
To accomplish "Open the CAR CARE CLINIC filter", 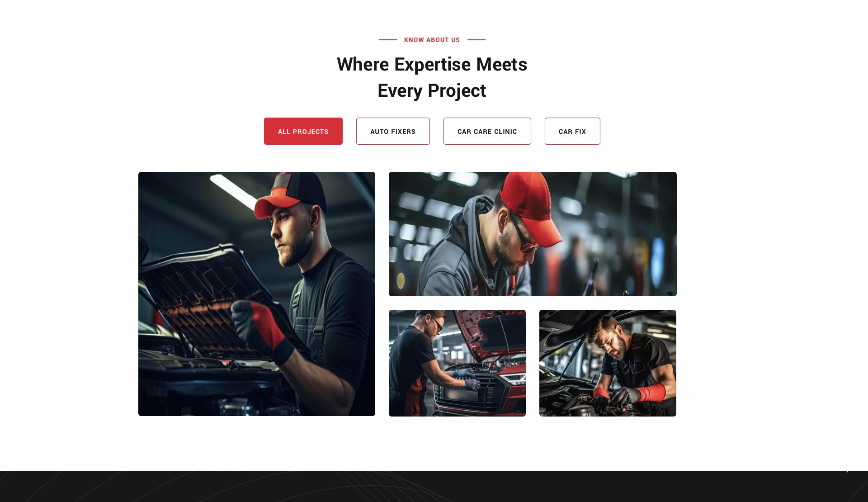I will [487, 131].
